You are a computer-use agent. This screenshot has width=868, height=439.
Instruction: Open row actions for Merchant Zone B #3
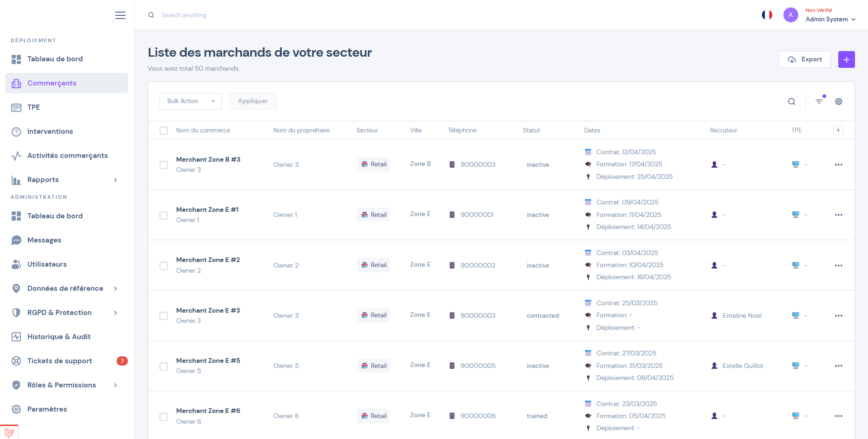tap(838, 164)
